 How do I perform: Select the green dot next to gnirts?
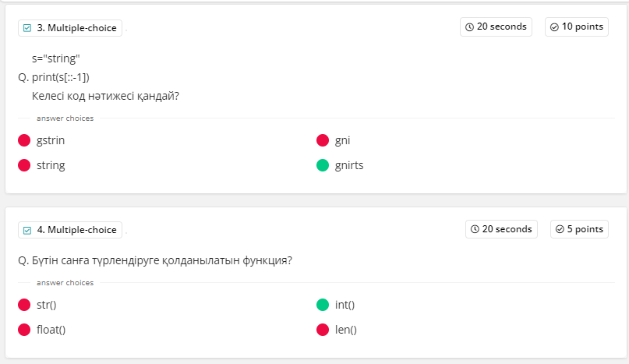323,165
